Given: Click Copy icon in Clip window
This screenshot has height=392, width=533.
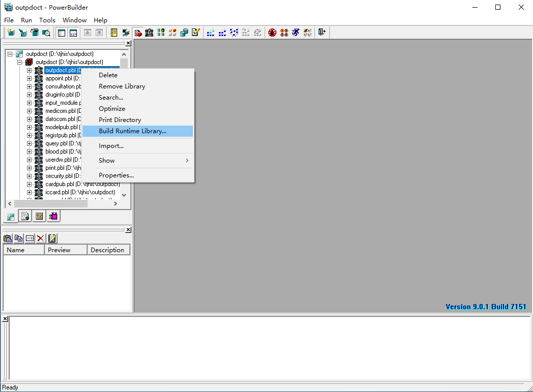Looking at the screenshot, I should 19,238.
